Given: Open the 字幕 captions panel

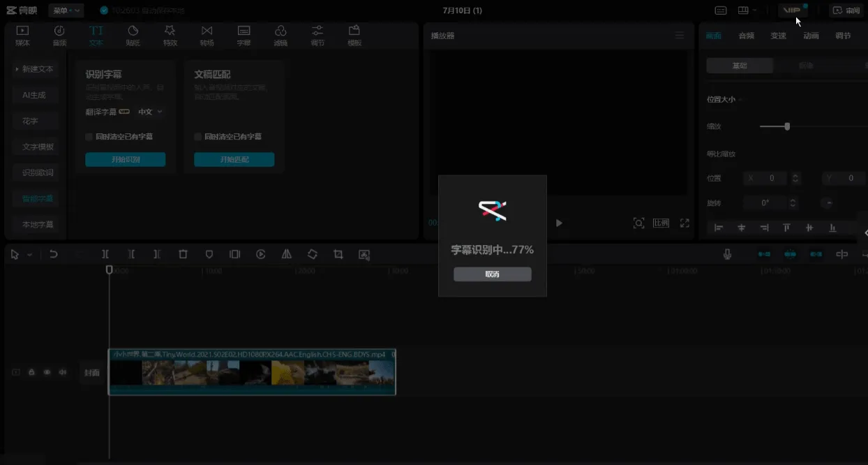Looking at the screenshot, I should (x=244, y=36).
